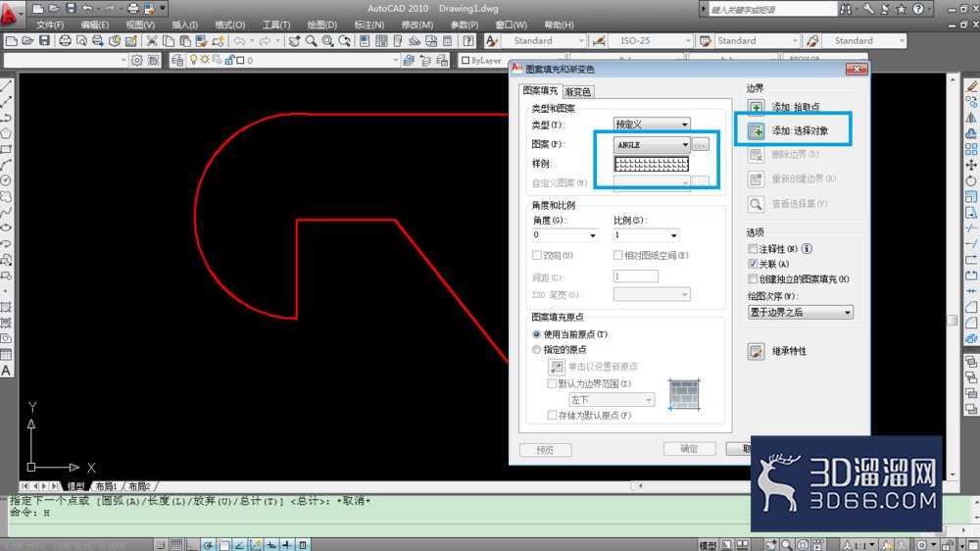Select the Rectangle tool in the draw toolbar
Viewport: 980px width, 551px height.
[x=6, y=149]
